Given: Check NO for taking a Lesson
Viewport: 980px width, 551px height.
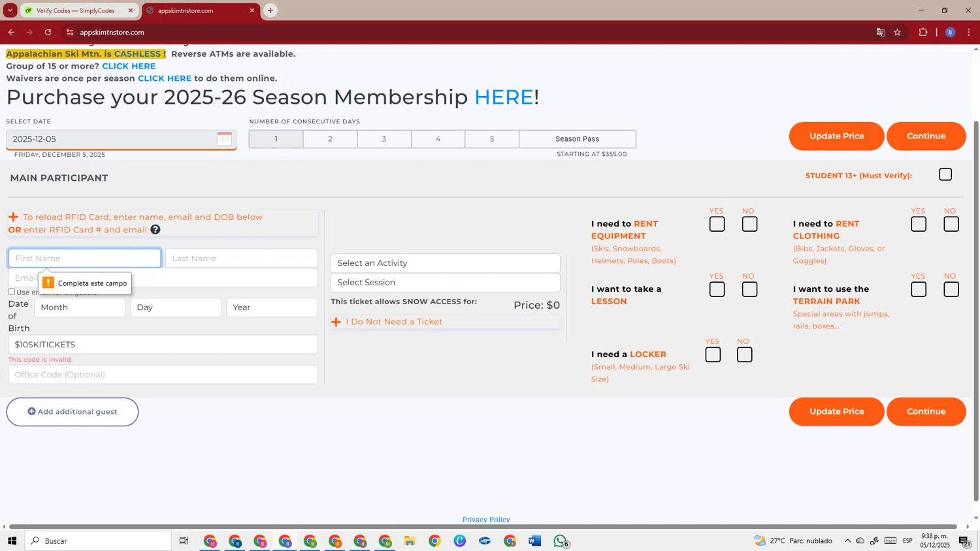Looking at the screenshot, I should (x=749, y=289).
